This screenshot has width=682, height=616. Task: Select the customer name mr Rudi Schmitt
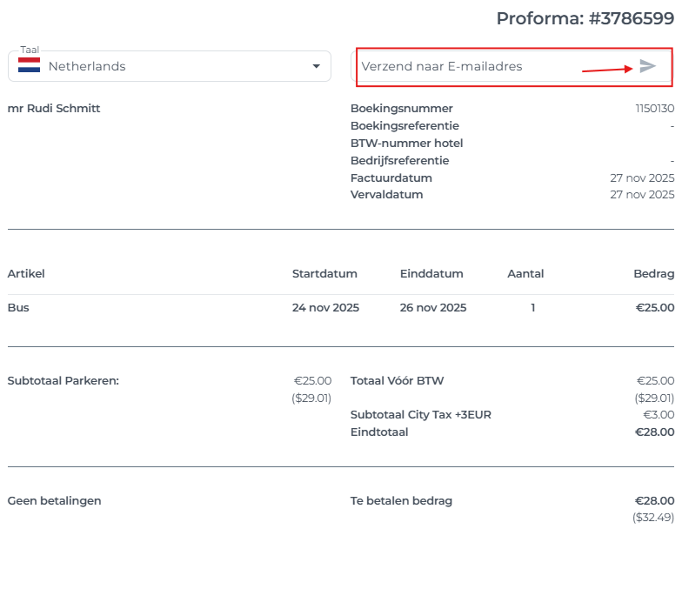point(54,109)
